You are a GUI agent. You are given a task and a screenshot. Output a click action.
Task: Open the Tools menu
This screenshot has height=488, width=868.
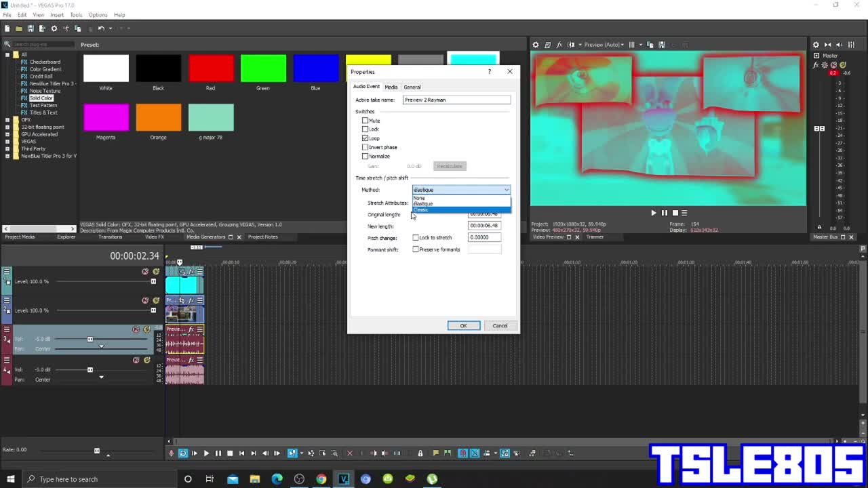76,15
